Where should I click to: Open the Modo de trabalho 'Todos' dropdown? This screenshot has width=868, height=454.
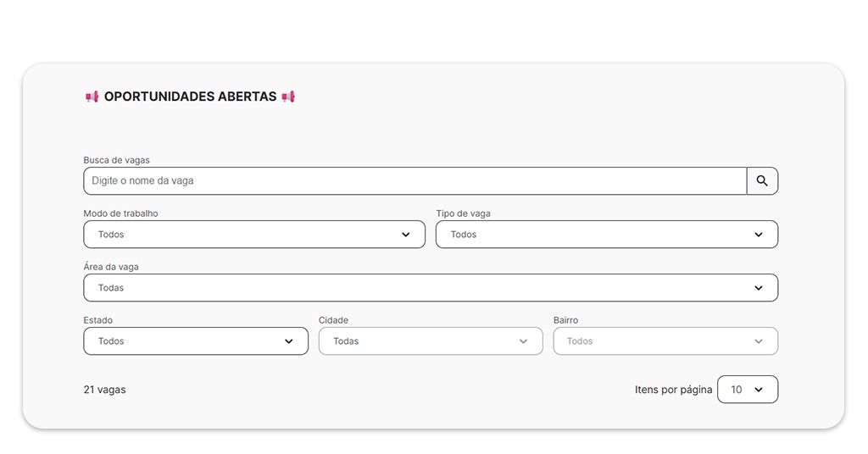coord(246,235)
